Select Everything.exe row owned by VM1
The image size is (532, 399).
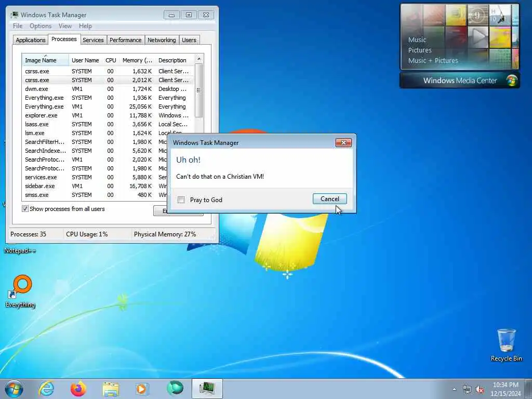108,107
